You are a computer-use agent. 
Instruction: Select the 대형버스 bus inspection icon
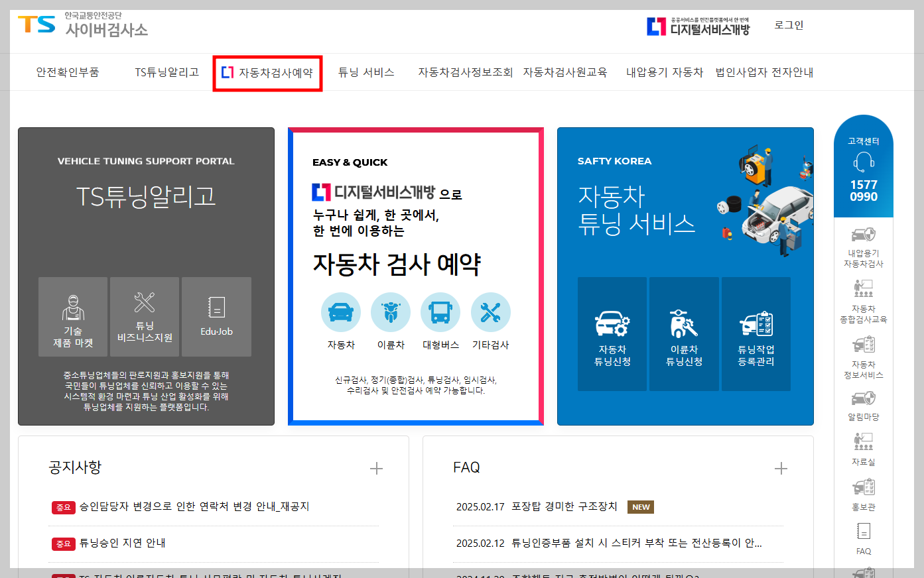(x=440, y=312)
